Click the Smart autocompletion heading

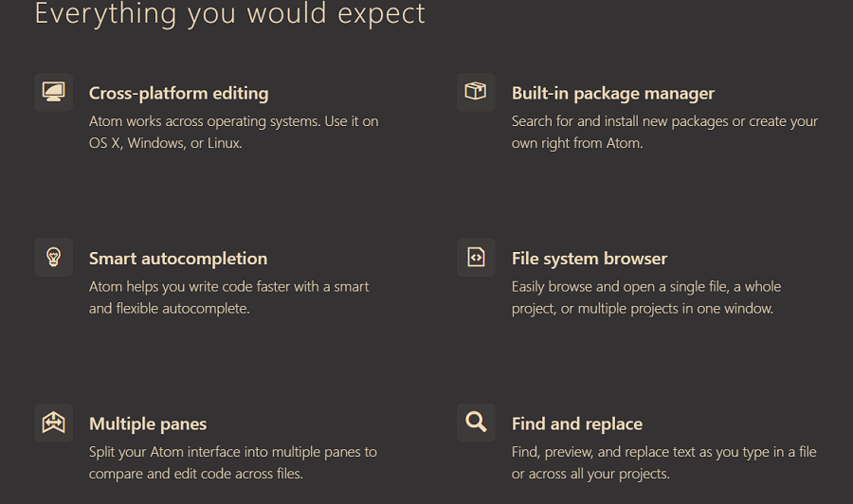point(178,259)
